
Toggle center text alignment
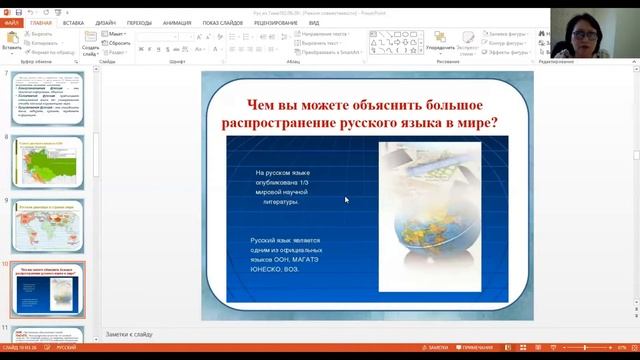coord(241,49)
